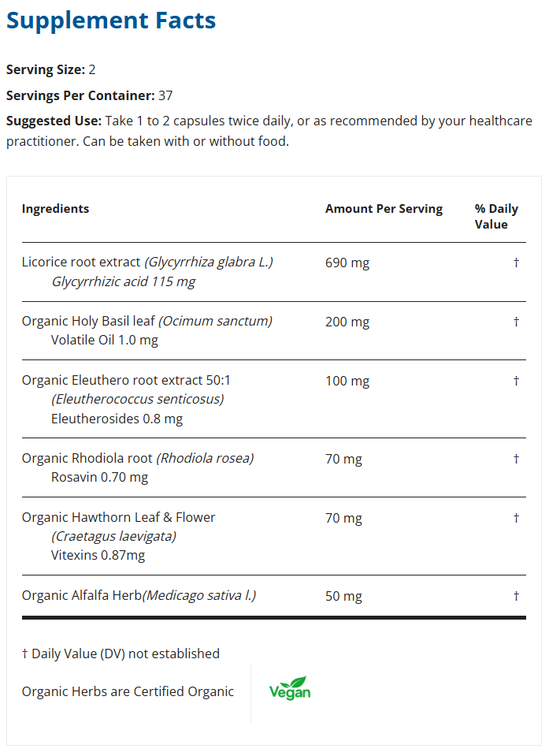This screenshot has height=756, width=549.
Task: Click Organic Eleuthero root extract 50:1 text
Action: (126, 380)
